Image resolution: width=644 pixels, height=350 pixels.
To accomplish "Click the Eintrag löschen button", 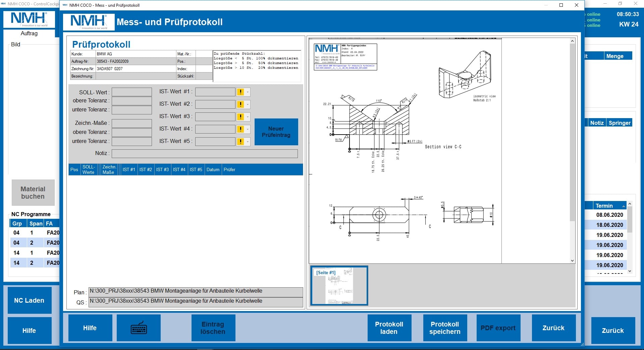I will 213,328.
